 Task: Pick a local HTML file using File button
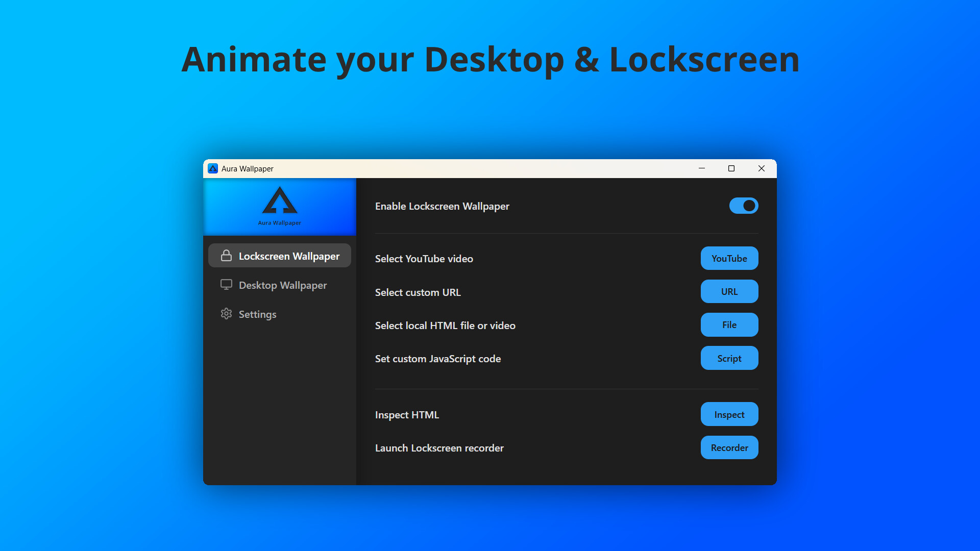click(x=729, y=325)
